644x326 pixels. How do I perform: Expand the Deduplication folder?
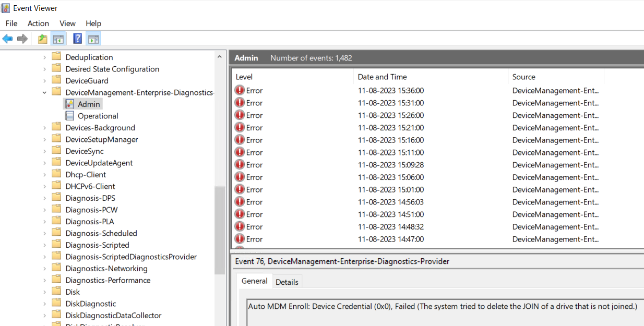point(44,57)
